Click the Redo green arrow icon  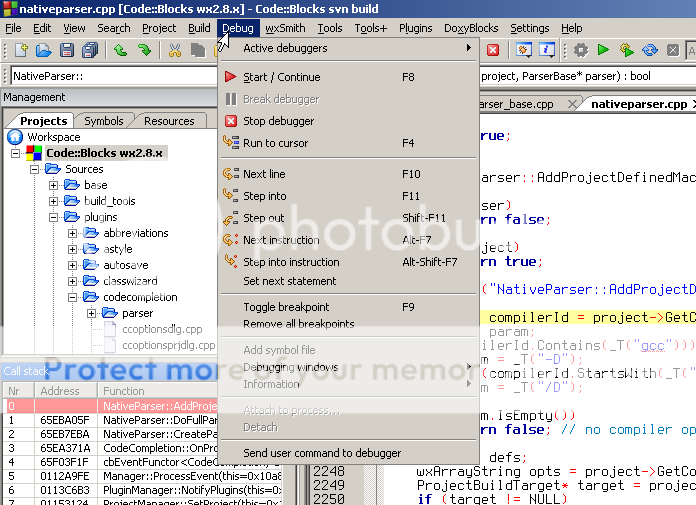tap(144, 50)
